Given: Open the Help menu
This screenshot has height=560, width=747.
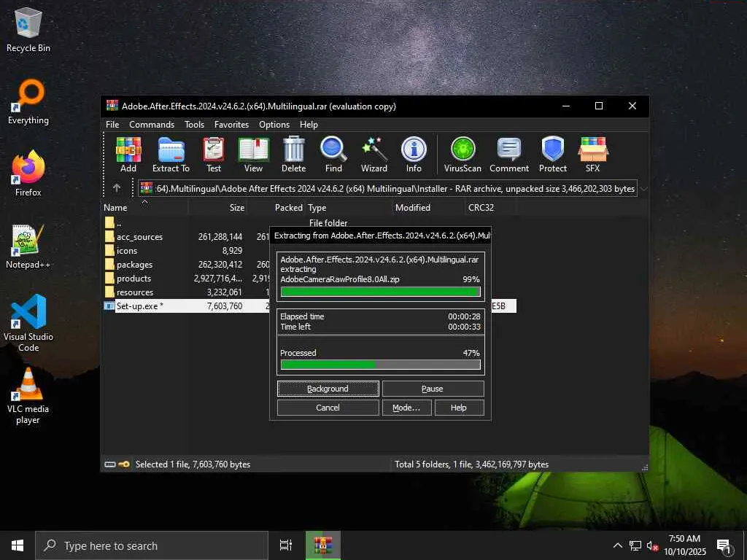Looking at the screenshot, I should pos(309,124).
